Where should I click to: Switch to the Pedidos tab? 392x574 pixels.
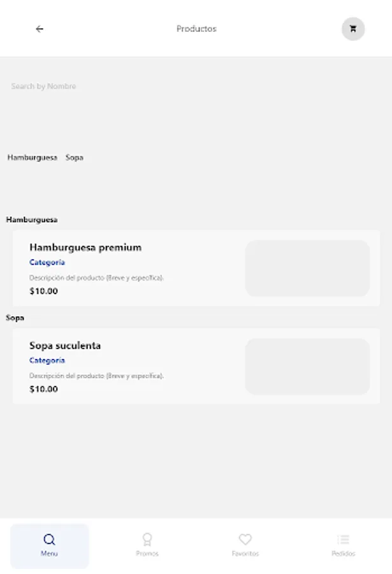pyautogui.click(x=344, y=545)
